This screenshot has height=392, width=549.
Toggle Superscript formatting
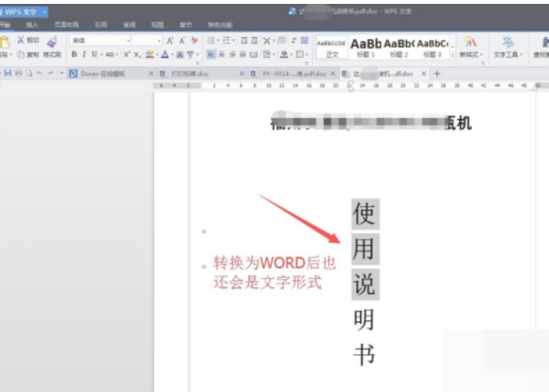pos(127,54)
